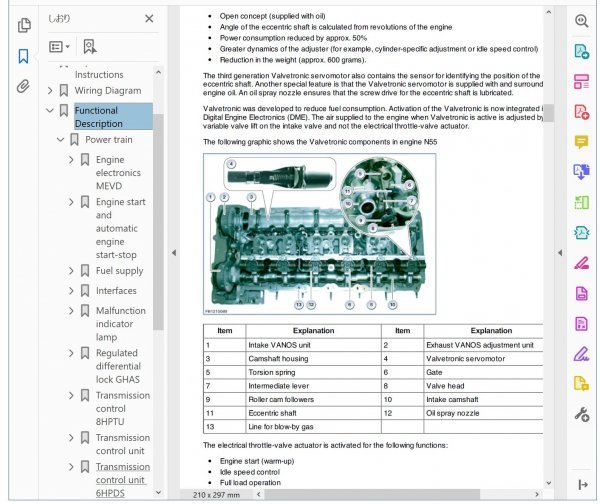This screenshot has height=504, width=600.
Task: Open the Export PDF tool icon
Action: 582,172
